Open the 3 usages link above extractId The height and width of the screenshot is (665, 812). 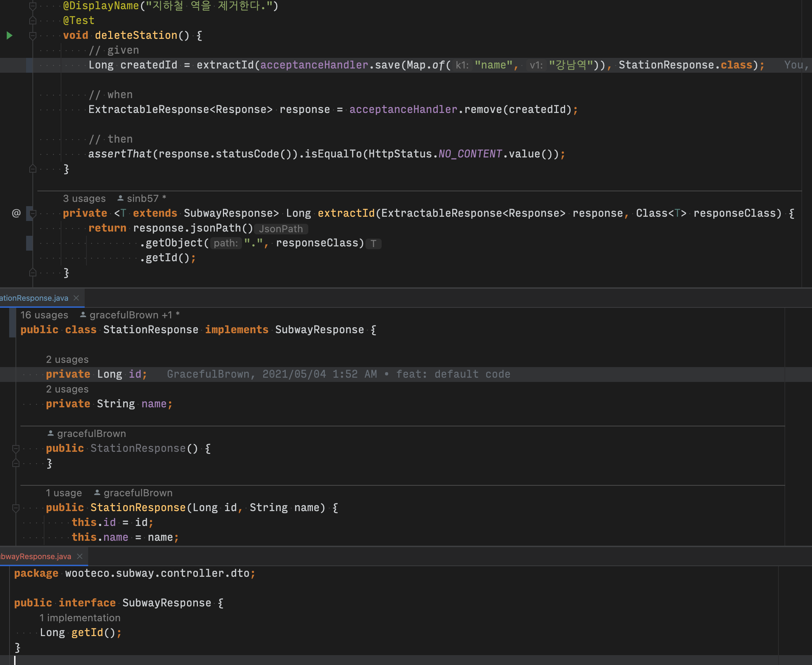(x=84, y=198)
